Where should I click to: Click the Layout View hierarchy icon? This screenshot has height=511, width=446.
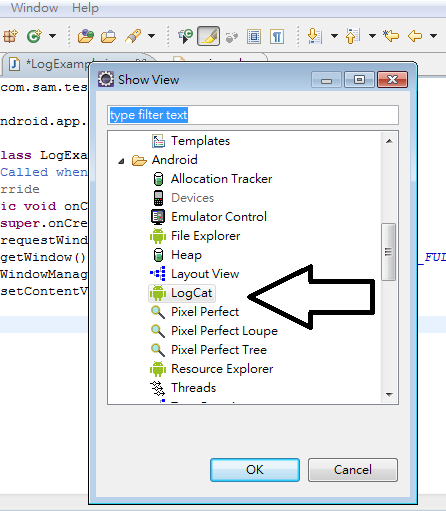[158, 274]
